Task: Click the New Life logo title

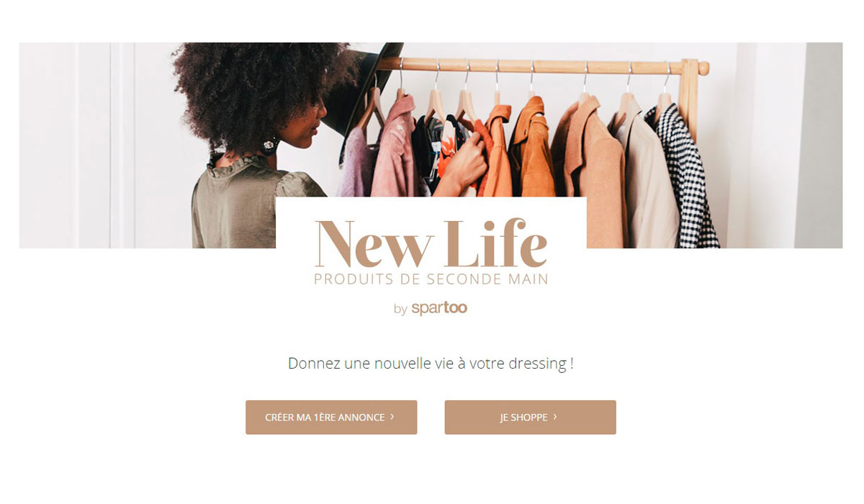Action: (x=431, y=243)
